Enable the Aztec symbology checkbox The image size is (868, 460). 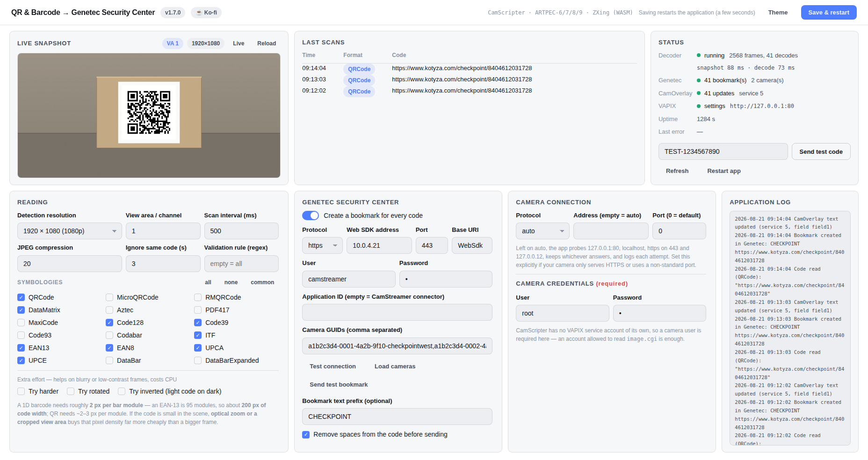click(x=109, y=310)
